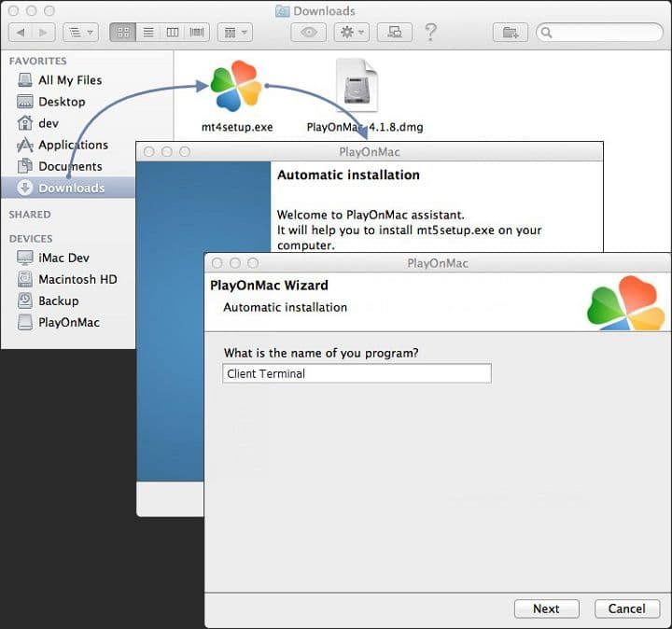Click the Cancel button in wizard
Screen dimensions: 672x629
point(626,608)
